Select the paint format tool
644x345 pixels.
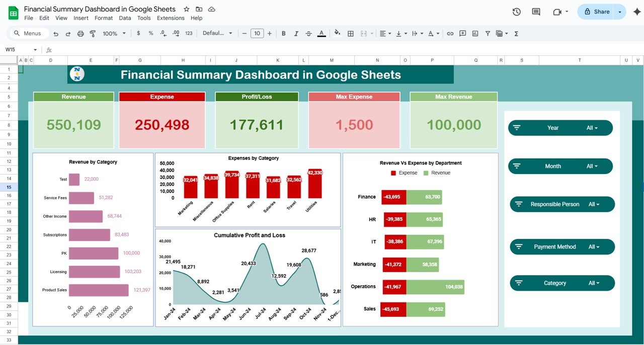pos(93,34)
